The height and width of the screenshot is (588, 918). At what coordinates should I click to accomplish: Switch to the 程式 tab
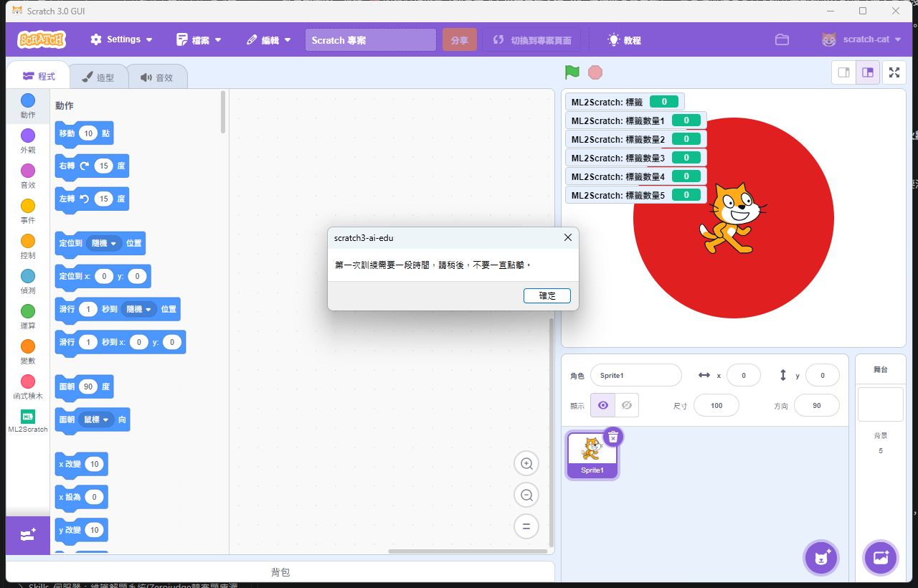[x=38, y=76]
